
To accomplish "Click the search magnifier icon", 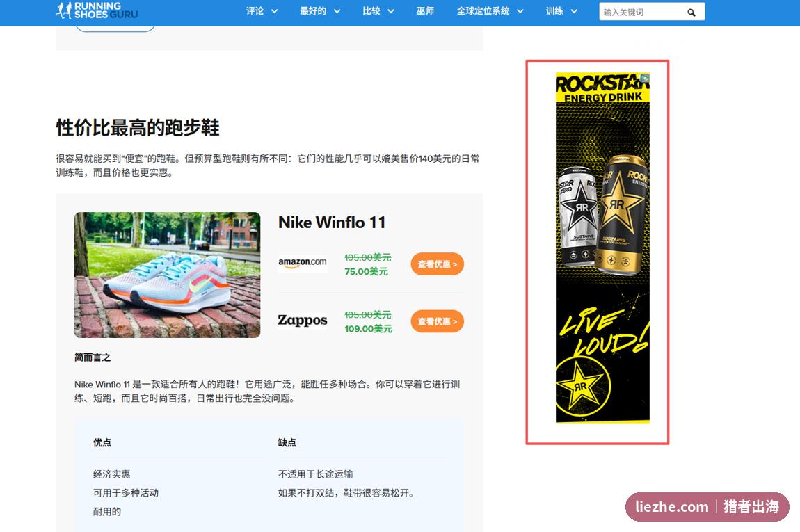I will click(691, 13).
